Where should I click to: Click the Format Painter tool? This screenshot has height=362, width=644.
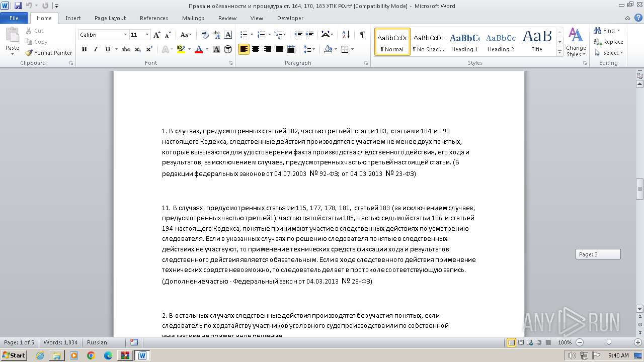click(48, 53)
